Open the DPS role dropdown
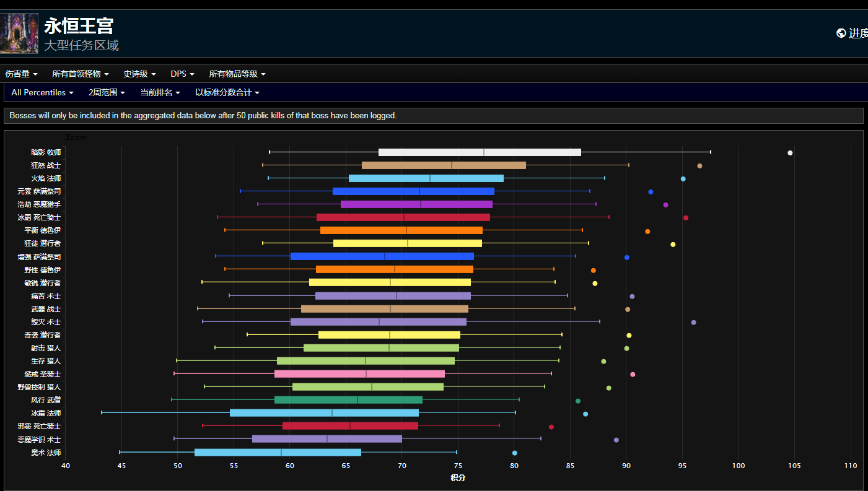 pos(182,74)
